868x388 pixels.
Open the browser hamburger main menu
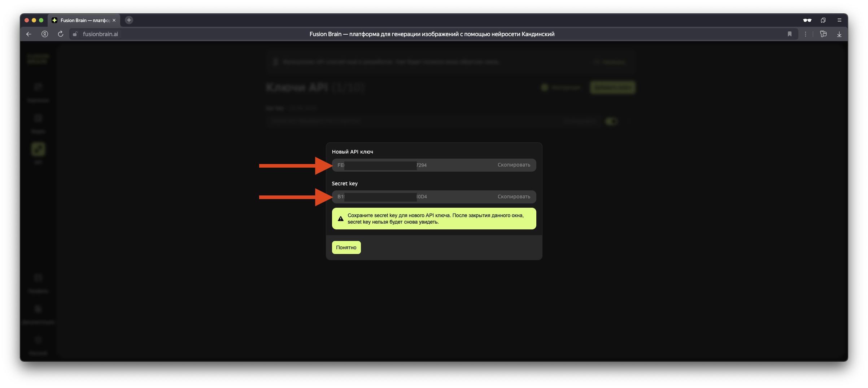pyautogui.click(x=839, y=20)
